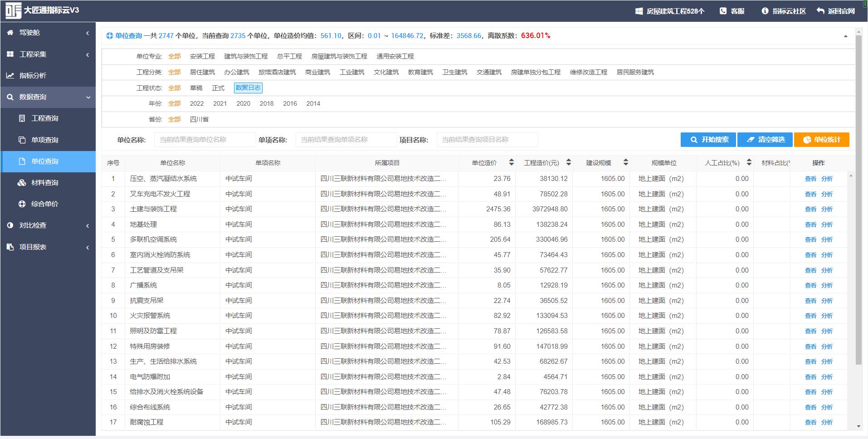This screenshot has width=868, height=439.
Task: Click the 工程采集 grid icon
Action: 10,54
